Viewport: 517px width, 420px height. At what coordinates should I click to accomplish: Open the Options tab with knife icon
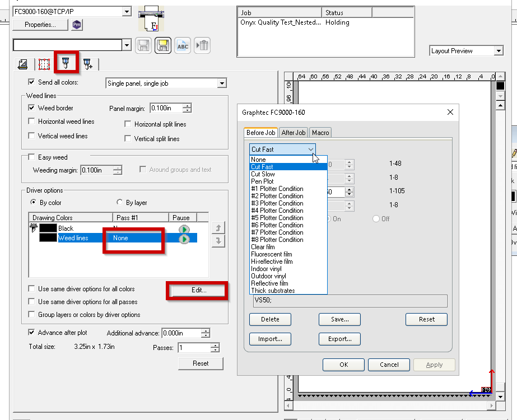(66, 63)
